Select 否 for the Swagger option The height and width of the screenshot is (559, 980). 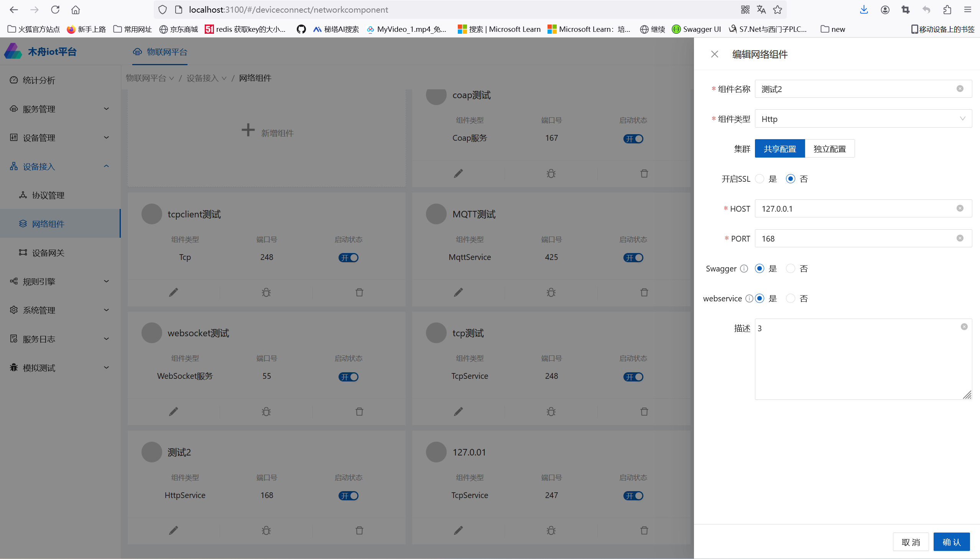tap(790, 268)
